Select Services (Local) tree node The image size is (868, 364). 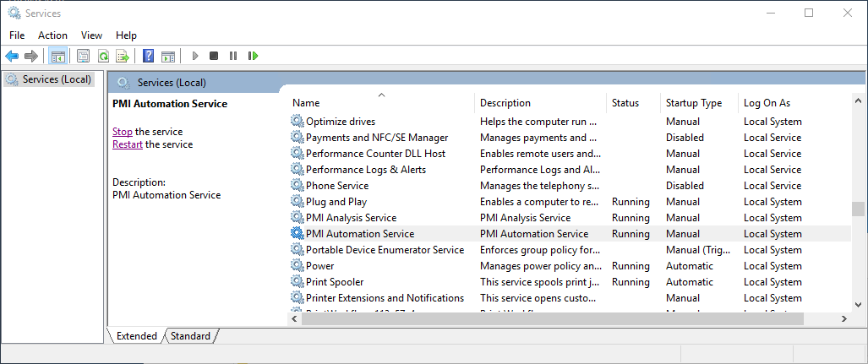49,79
